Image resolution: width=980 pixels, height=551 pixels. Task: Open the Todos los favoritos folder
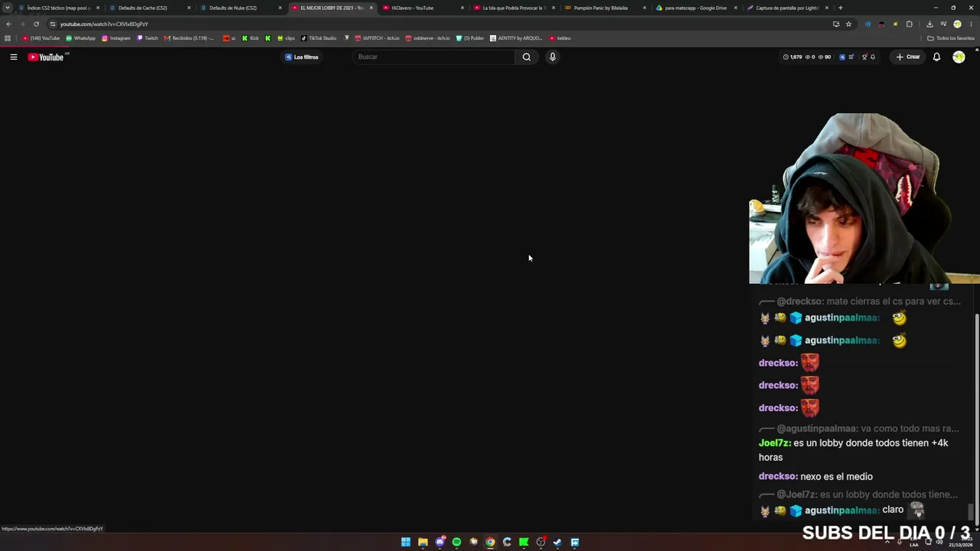tap(950, 37)
